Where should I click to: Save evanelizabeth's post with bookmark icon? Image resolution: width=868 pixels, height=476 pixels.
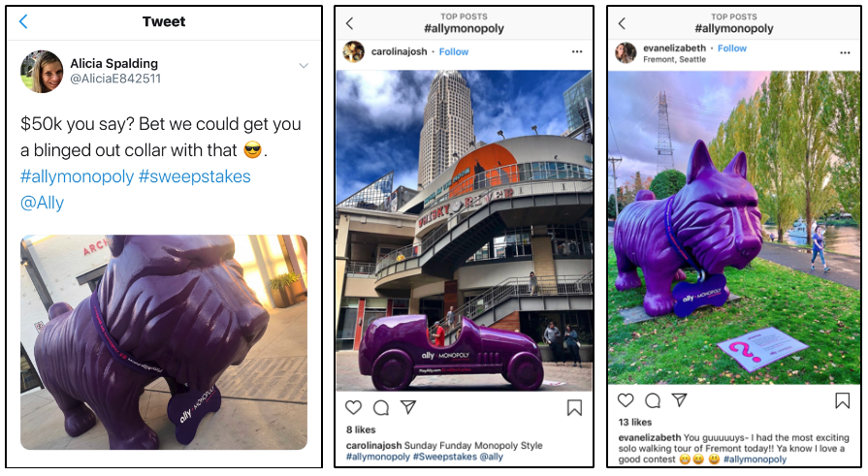(842, 400)
